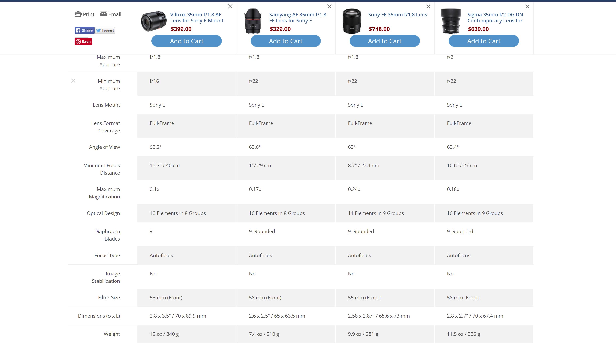
Task: Tweet this comparison page
Action: click(105, 30)
